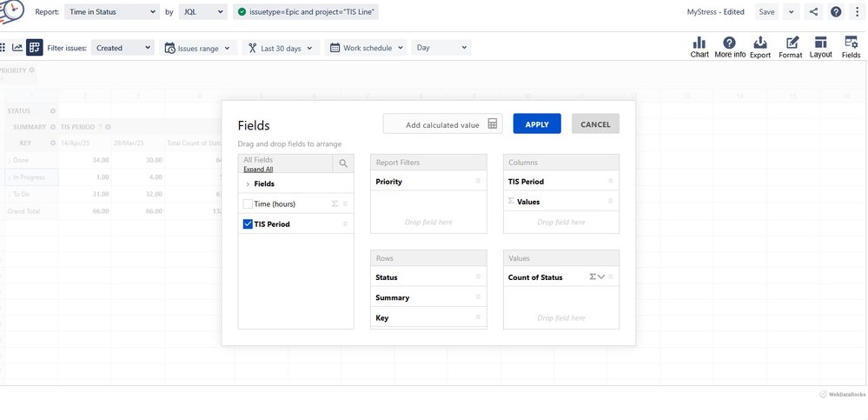868x420 pixels.
Task: Click Add calculated value field
Action: [442, 124]
